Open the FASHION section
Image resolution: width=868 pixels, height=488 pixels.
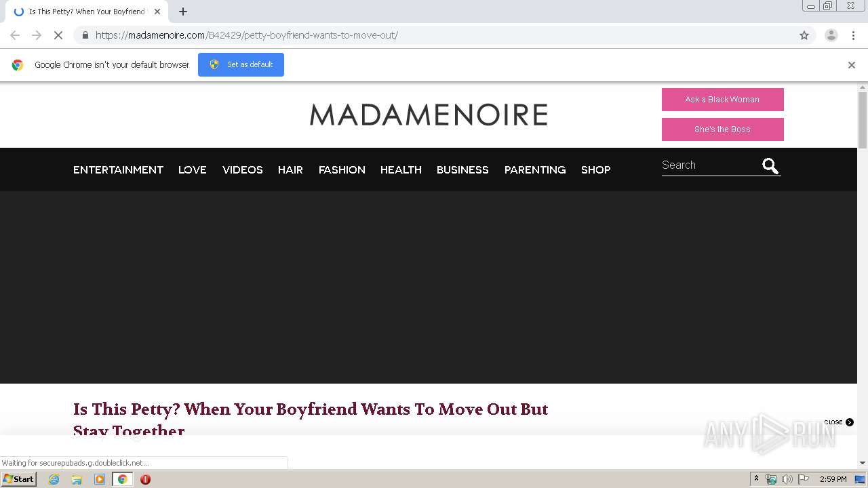[x=342, y=170]
